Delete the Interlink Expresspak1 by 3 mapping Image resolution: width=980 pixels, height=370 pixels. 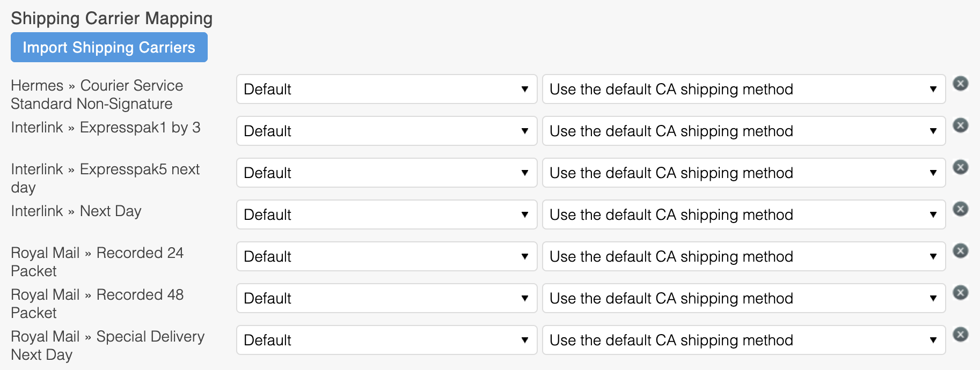coord(960,125)
